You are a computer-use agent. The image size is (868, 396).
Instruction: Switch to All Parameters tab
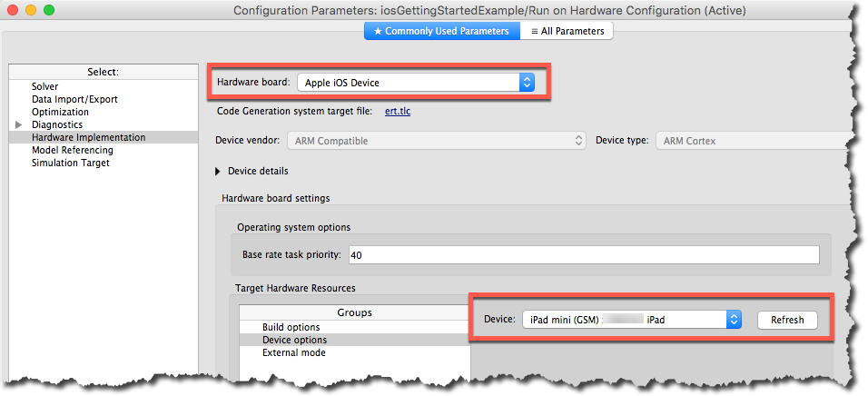567,31
